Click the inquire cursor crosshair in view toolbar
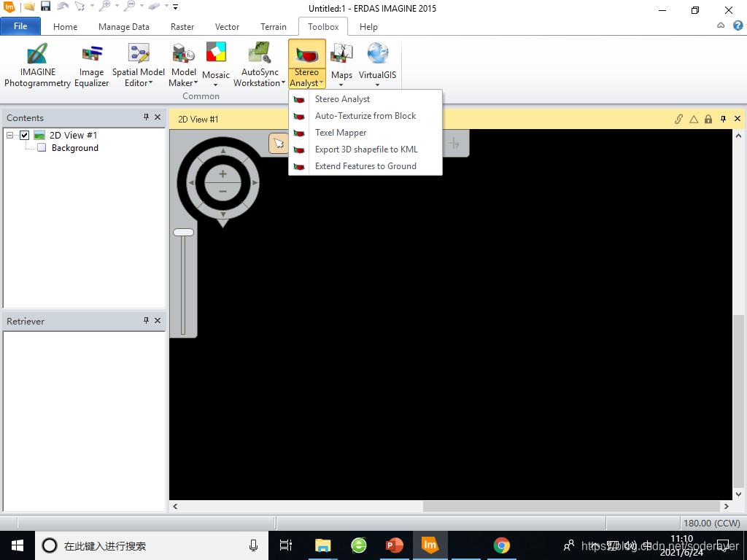This screenshot has height=560, width=747. [454, 143]
